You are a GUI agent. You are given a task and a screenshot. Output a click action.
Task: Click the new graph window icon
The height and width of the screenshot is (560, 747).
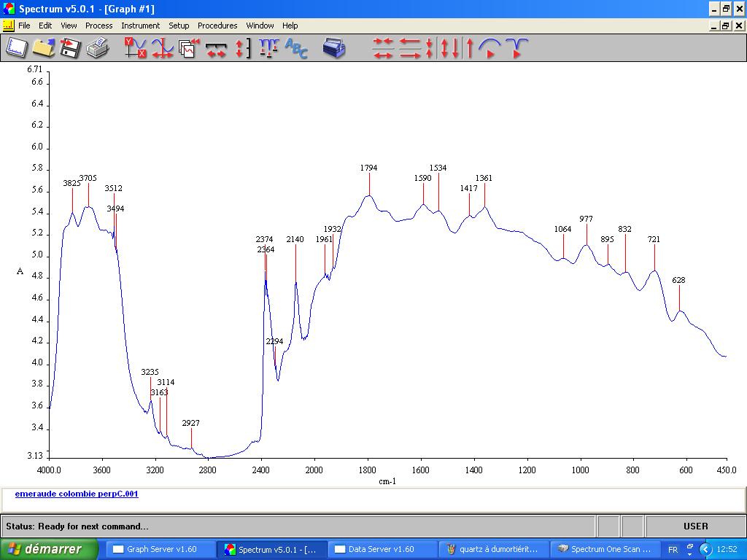(16, 48)
